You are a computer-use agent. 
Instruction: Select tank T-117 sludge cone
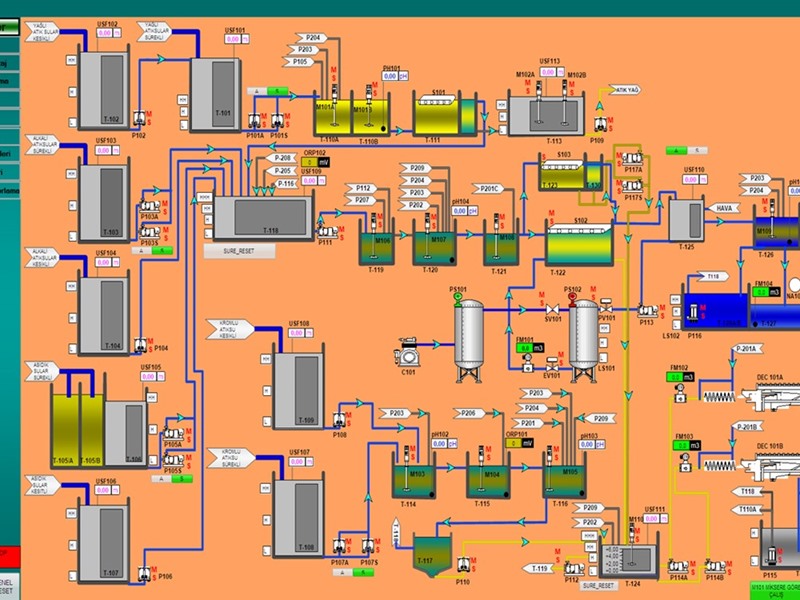pos(432,555)
